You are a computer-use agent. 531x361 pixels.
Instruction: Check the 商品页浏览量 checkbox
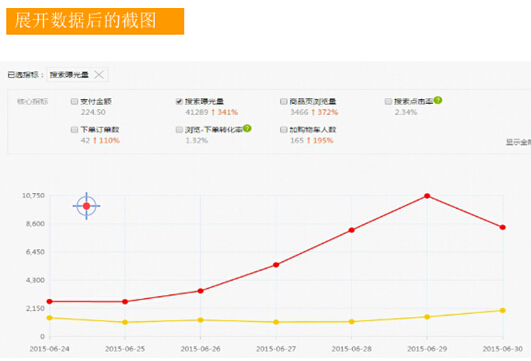284,101
